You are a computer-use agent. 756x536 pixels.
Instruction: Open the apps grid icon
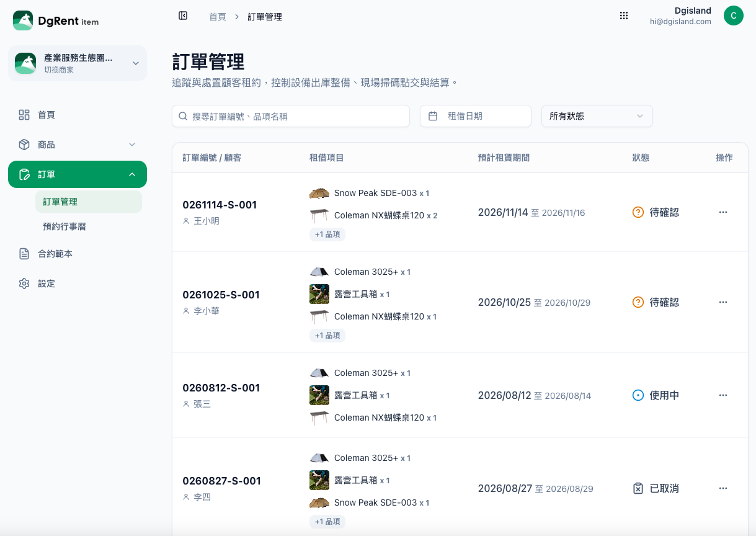click(624, 16)
